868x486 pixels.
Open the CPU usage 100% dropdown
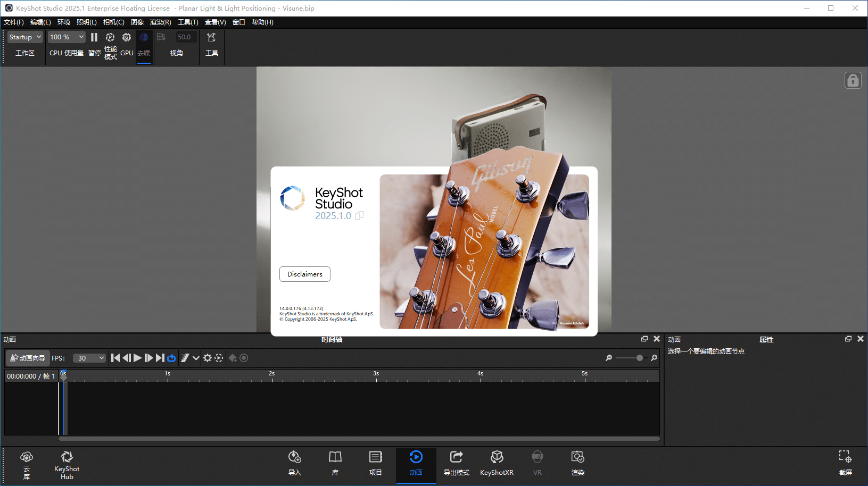point(67,37)
